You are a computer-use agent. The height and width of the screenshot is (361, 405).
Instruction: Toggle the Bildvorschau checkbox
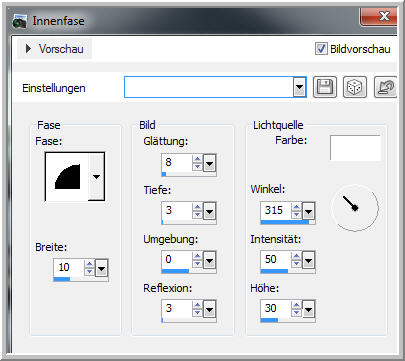tap(321, 49)
